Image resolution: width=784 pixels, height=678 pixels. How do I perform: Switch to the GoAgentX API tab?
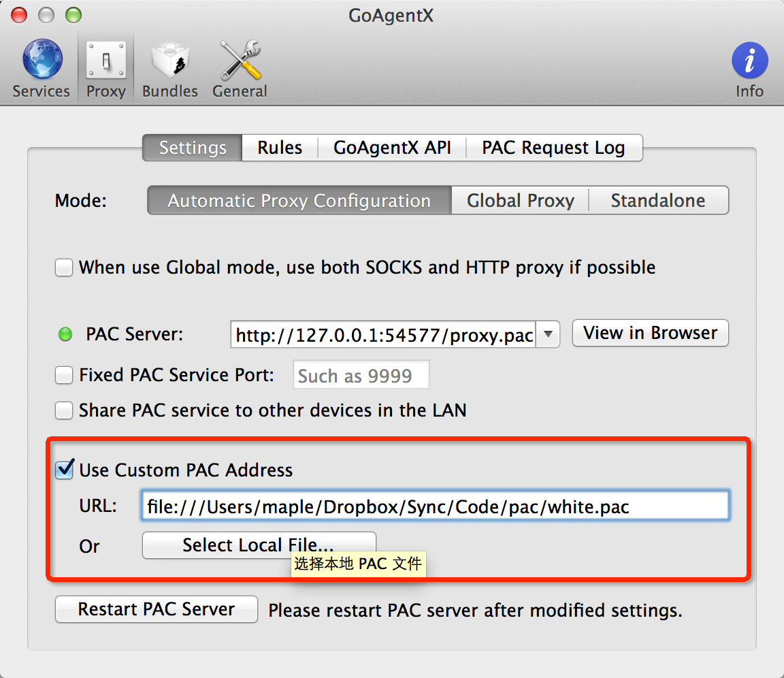(392, 148)
